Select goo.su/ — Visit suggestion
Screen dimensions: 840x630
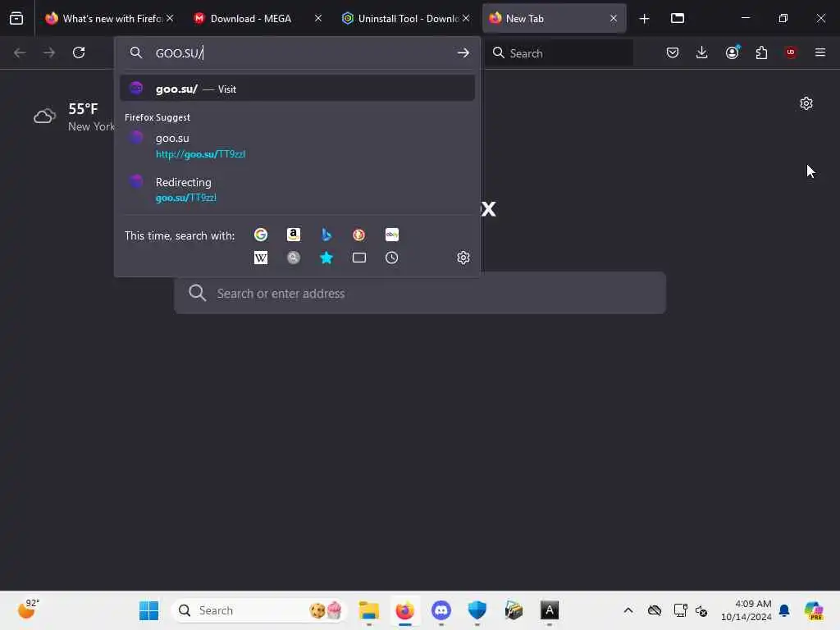pos(297,89)
